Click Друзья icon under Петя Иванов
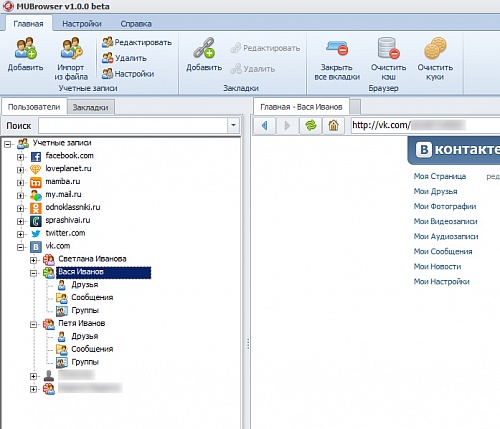 (62, 337)
